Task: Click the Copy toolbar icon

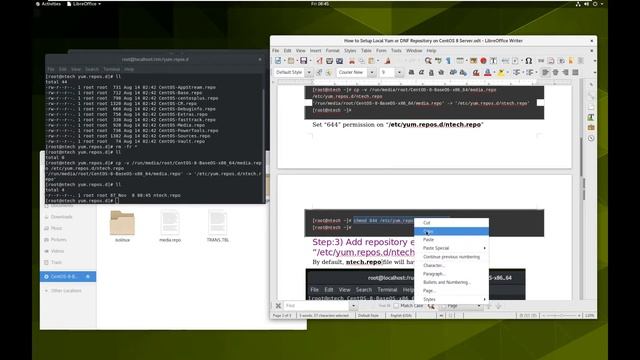Action: (x=362, y=61)
